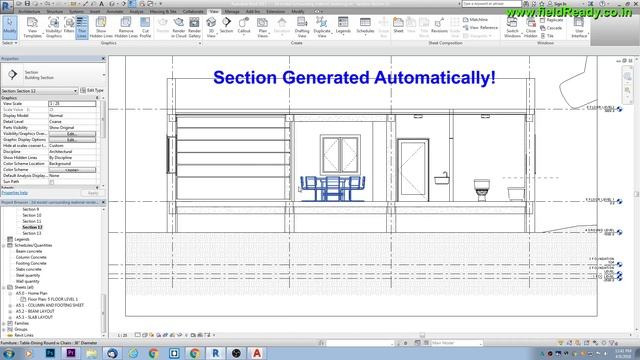The height and width of the screenshot is (360, 640).
Task: Click the Edit Type button
Action: click(92, 90)
